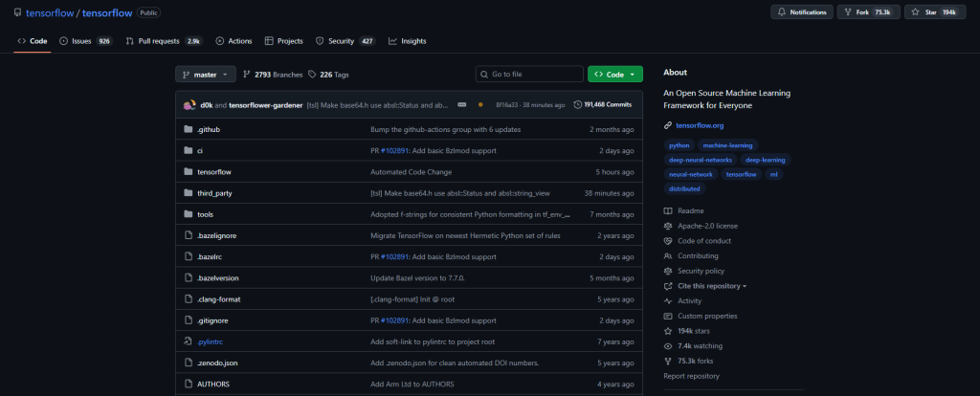The height and width of the screenshot is (396, 980).
Task: Open the tools folder
Action: point(206,214)
